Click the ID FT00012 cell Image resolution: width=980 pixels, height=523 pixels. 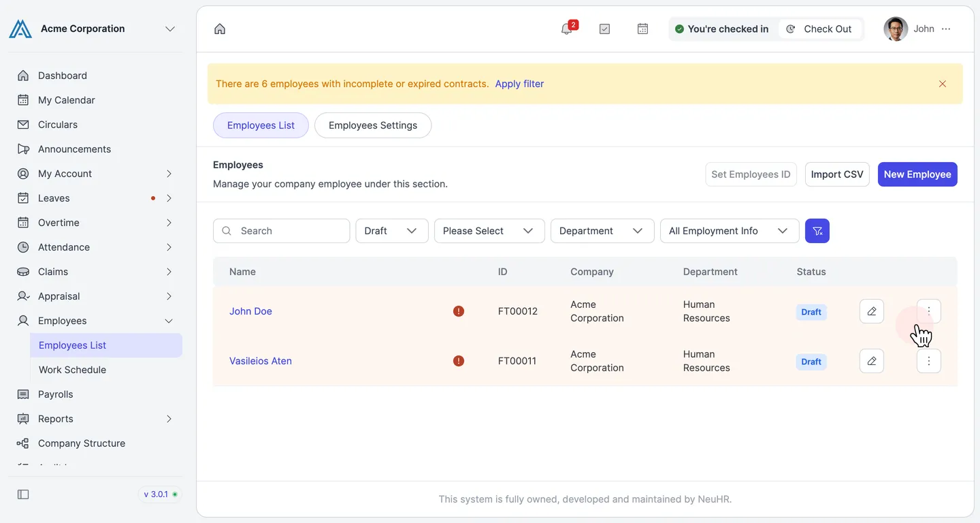coord(518,311)
